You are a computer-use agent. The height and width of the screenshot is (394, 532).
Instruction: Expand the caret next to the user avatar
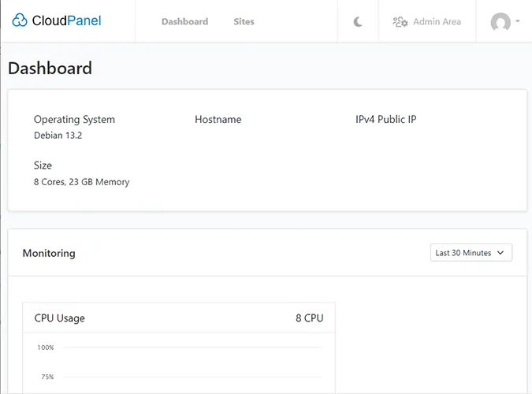tap(517, 21)
